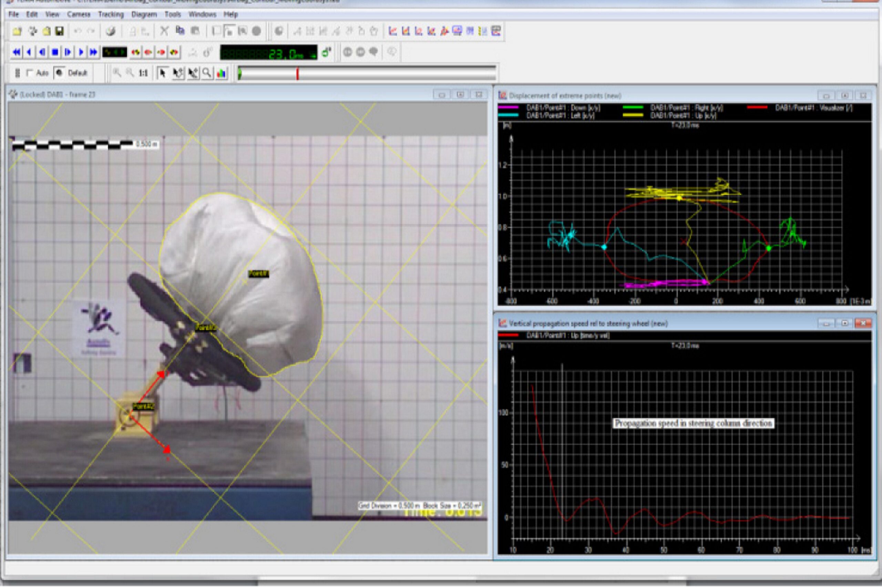Click red marker on timeline slider
882x588 pixels.
tap(297, 73)
